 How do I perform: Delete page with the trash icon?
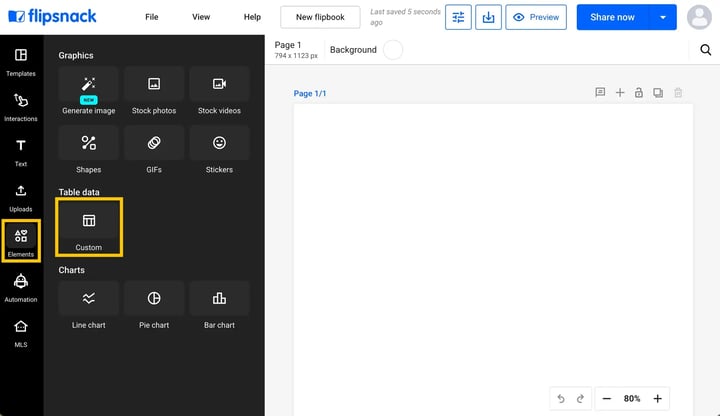[678, 92]
